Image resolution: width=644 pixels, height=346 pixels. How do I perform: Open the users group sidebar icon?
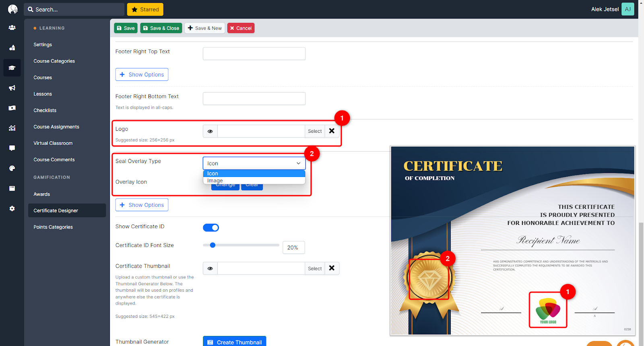pos(12,28)
